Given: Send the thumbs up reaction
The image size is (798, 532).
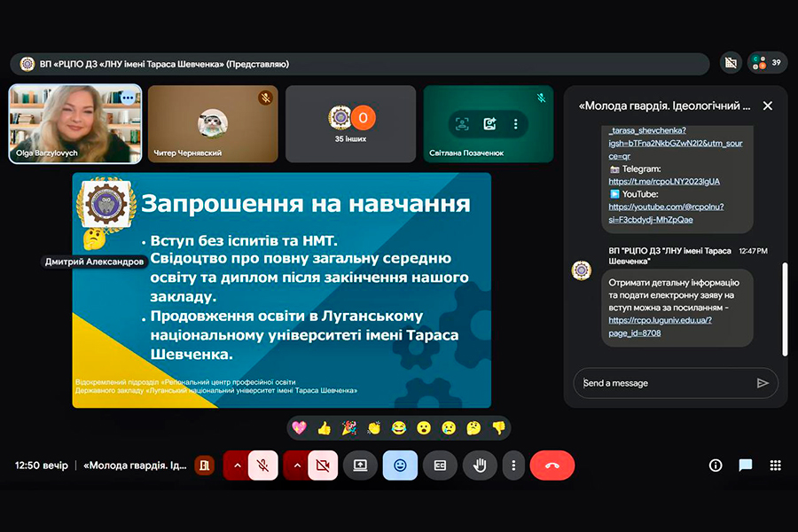Looking at the screenshot, I should coord(325,428).
